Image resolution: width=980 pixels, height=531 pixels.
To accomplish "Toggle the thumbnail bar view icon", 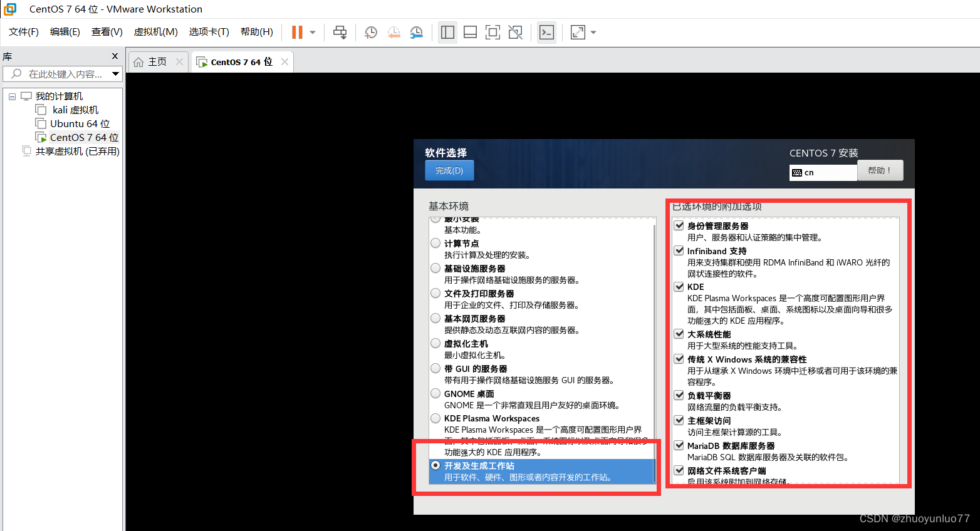I will click(470, 32).
